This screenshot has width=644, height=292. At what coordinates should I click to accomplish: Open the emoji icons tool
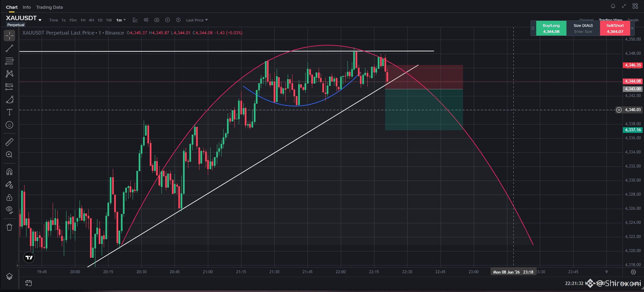(9, 125)
